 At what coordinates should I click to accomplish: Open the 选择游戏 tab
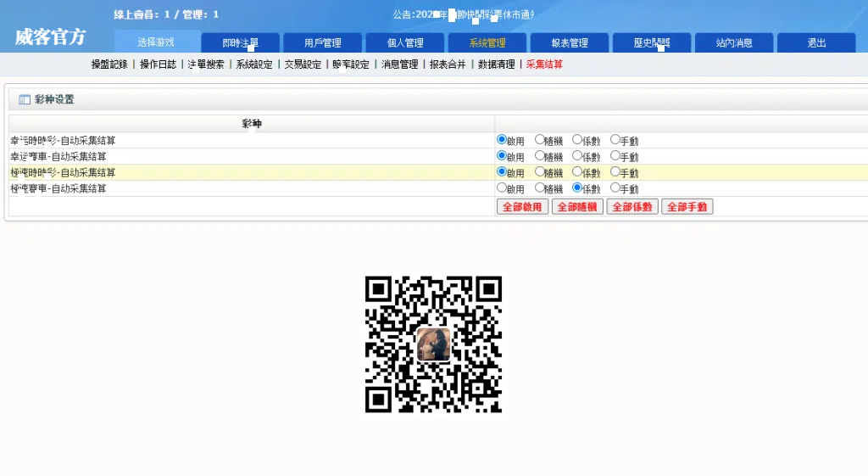156,42
